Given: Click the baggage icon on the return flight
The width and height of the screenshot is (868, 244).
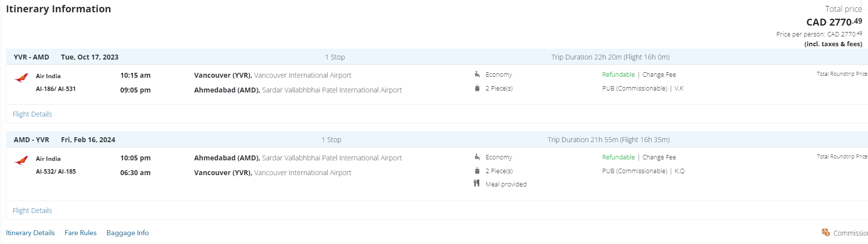Looking at the screenshot, I should coord(477,171).
